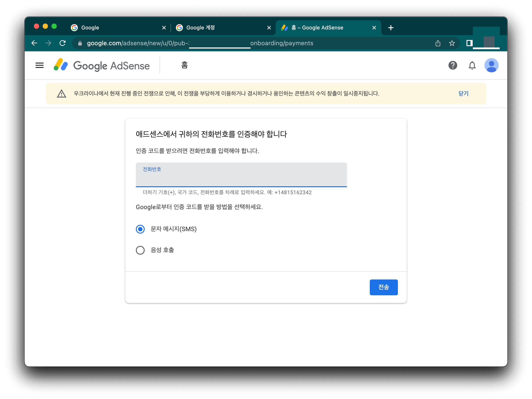532x399 pixels.
Task: Click the Google AdSense logo
Action: tap(102, 65)
